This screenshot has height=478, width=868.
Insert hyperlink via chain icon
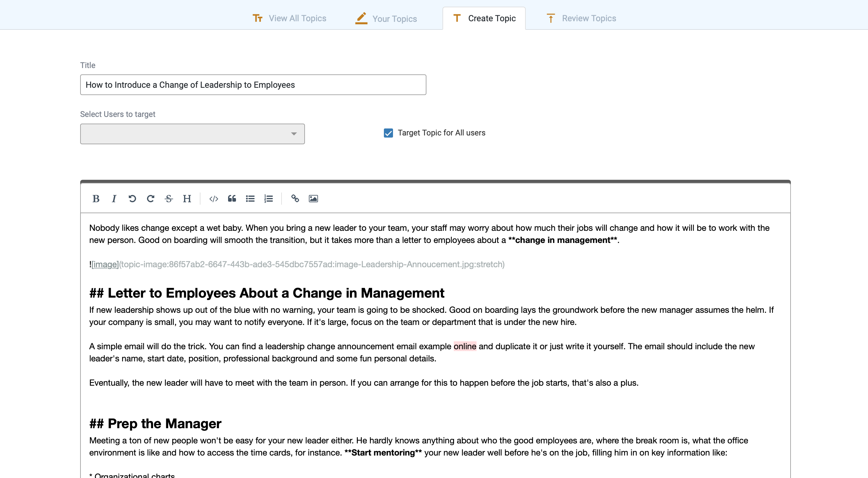pos(295,199)
